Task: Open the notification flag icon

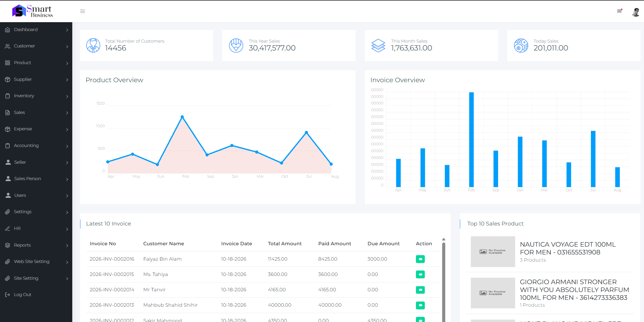Action: (x=620, y=11)
